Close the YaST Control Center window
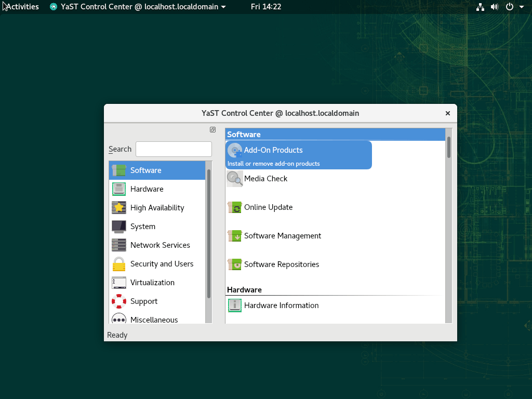The height and width of the screenshot is (399, 532). pyautogui.click(x=448, y=113)
